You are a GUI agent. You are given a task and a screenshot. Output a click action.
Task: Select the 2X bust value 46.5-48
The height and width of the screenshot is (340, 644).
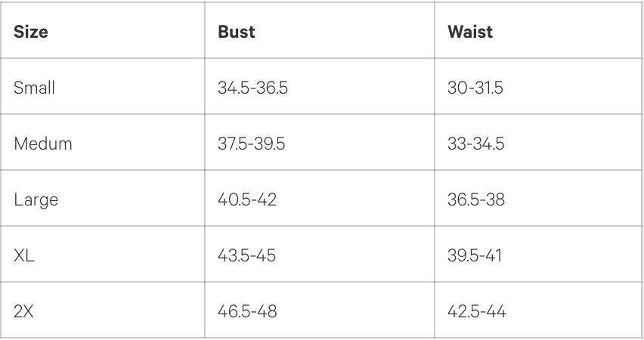(x=247, y=311)
